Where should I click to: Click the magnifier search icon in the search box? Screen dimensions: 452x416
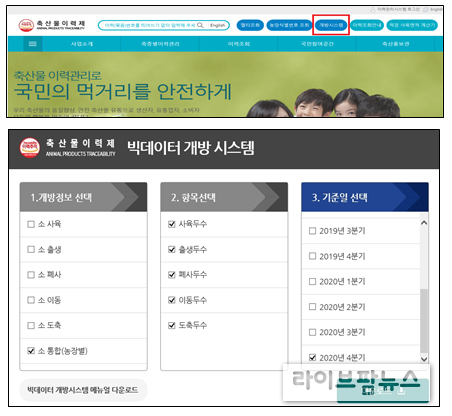(x=200, y=25)
